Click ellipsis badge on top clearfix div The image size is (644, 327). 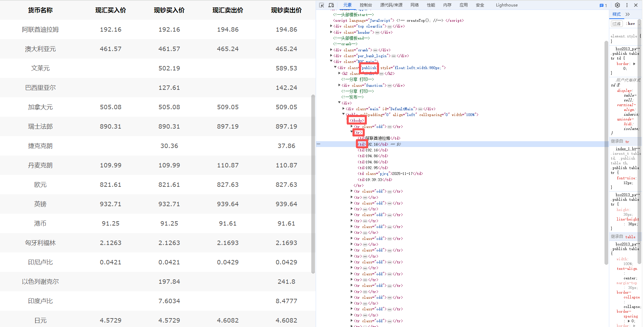(390, 27)
